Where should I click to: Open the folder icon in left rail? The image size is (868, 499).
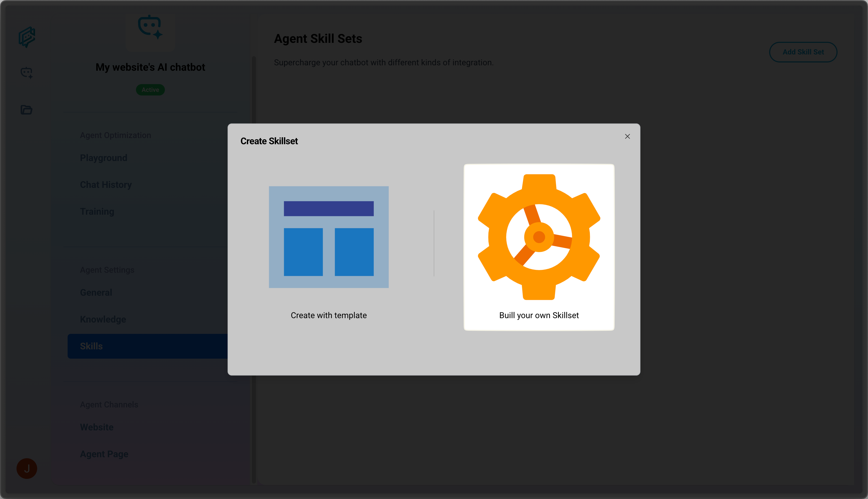point(26,110)
